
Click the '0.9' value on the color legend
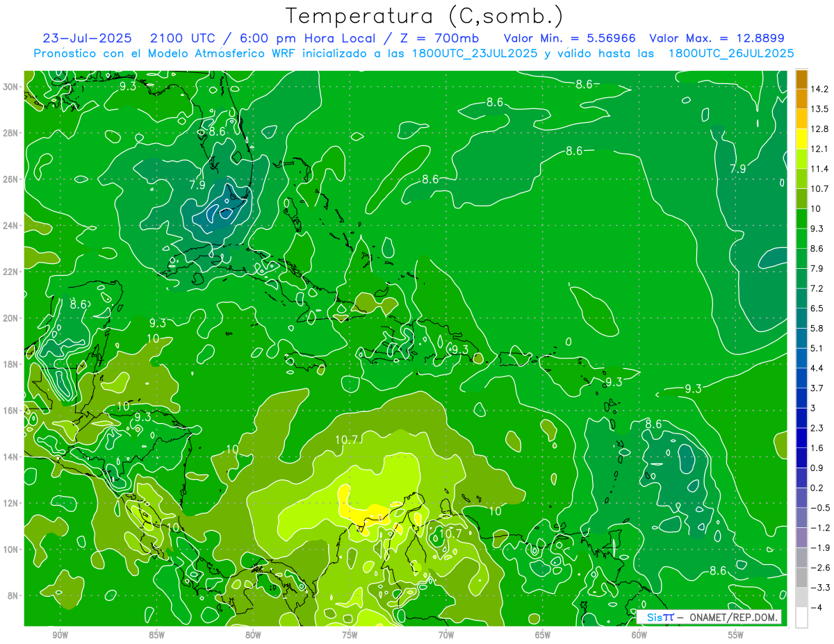pyautogui.click(x=817, y=468)
